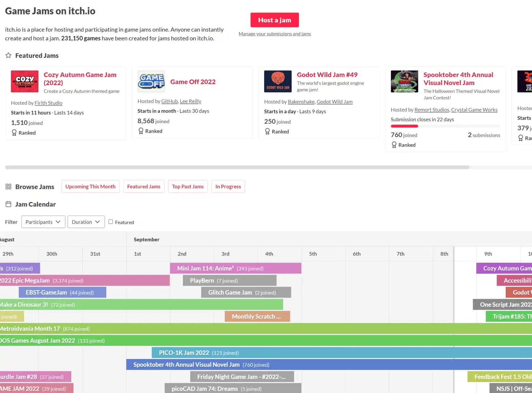Open DOS Games August Jam 2022 bar

tap(266, 341)
